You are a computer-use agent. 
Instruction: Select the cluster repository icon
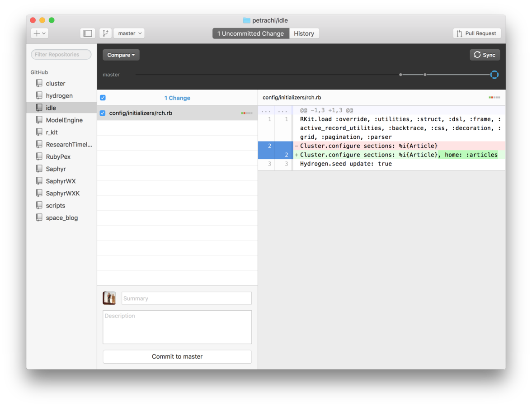pyautogui.click(x=39, y=83)
